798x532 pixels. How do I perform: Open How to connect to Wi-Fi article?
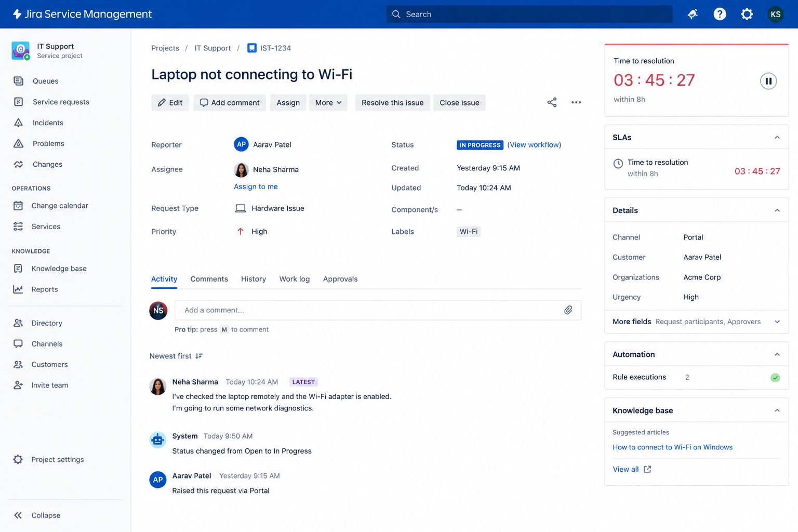tap(672, 447)
